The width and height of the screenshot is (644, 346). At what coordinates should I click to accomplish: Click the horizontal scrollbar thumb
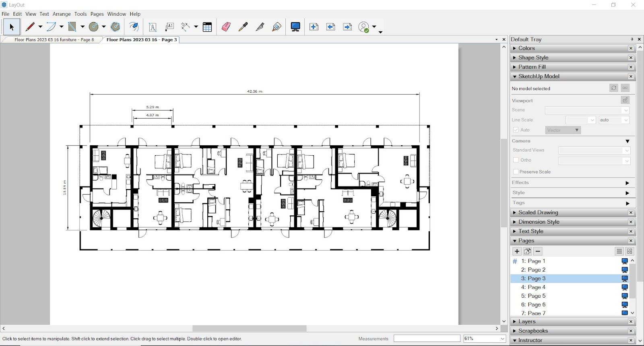(250, 329)
